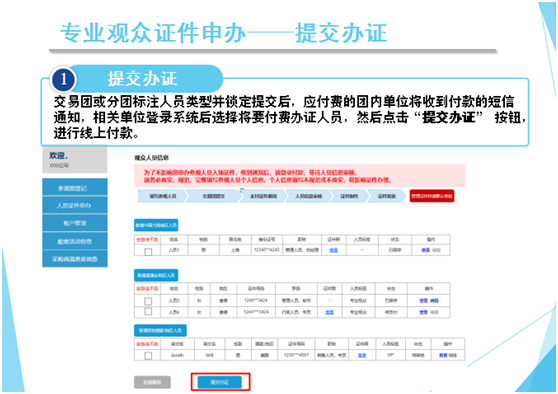
Task: Check the box for 人员1
Action: click(148, 251)
